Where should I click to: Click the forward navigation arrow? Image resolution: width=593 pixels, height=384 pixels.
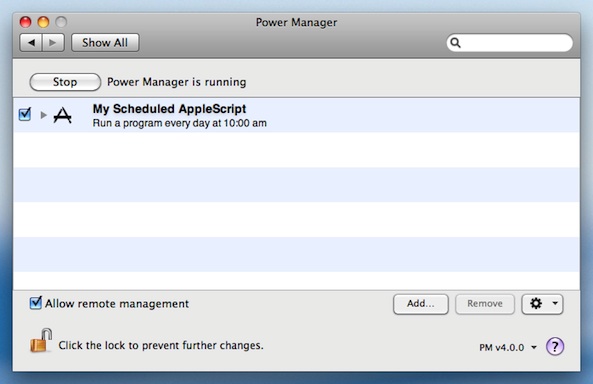(x=53, y=43)
